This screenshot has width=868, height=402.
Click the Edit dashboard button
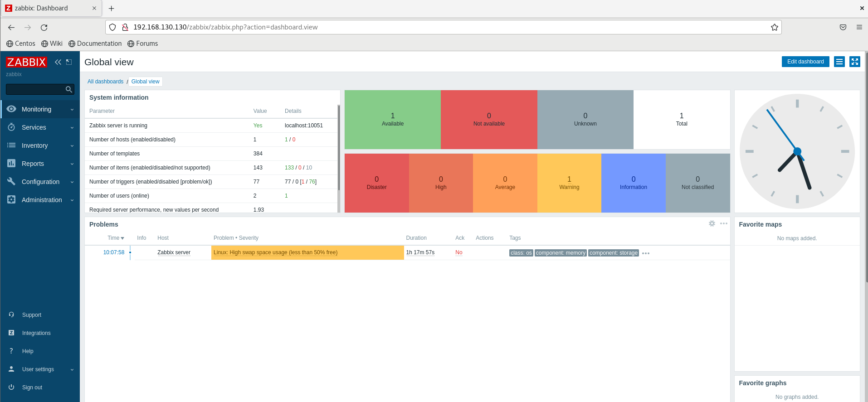[x=805, y=62]
